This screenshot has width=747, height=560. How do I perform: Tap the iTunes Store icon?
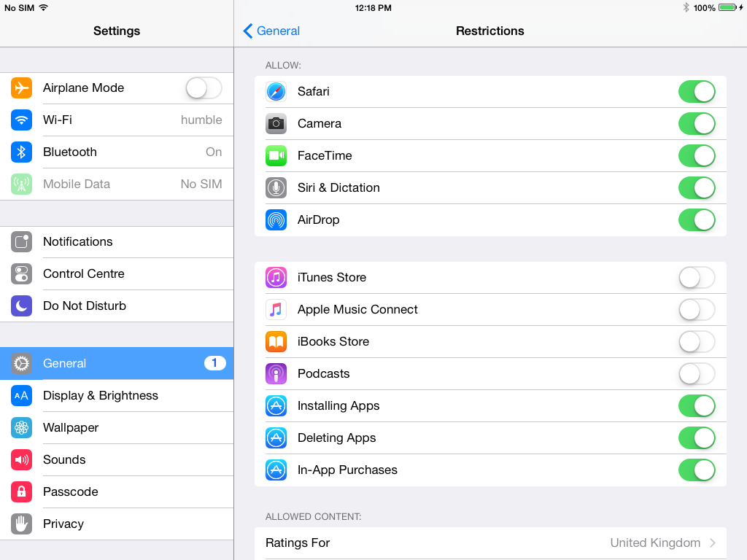coord(276,278)
